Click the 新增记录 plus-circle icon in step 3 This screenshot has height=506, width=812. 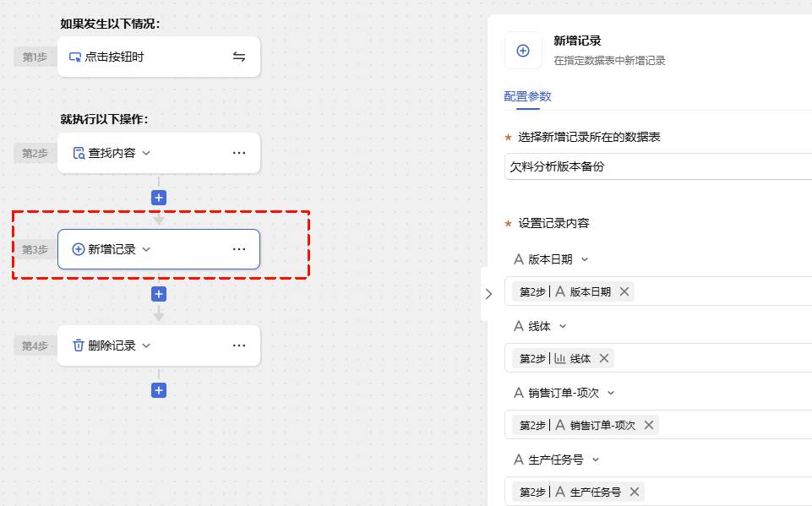[x=79, y=249]
